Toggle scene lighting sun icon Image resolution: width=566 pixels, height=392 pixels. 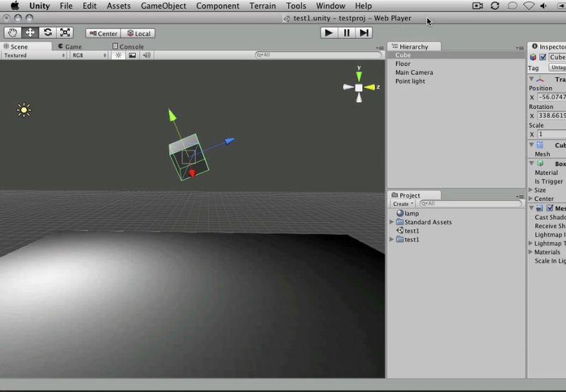pos(118,55)
